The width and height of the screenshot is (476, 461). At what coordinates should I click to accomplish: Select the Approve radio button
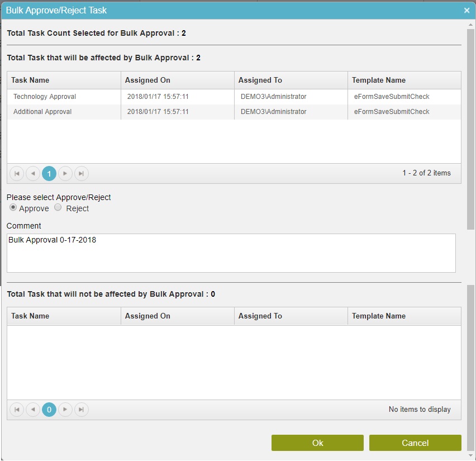12,207
